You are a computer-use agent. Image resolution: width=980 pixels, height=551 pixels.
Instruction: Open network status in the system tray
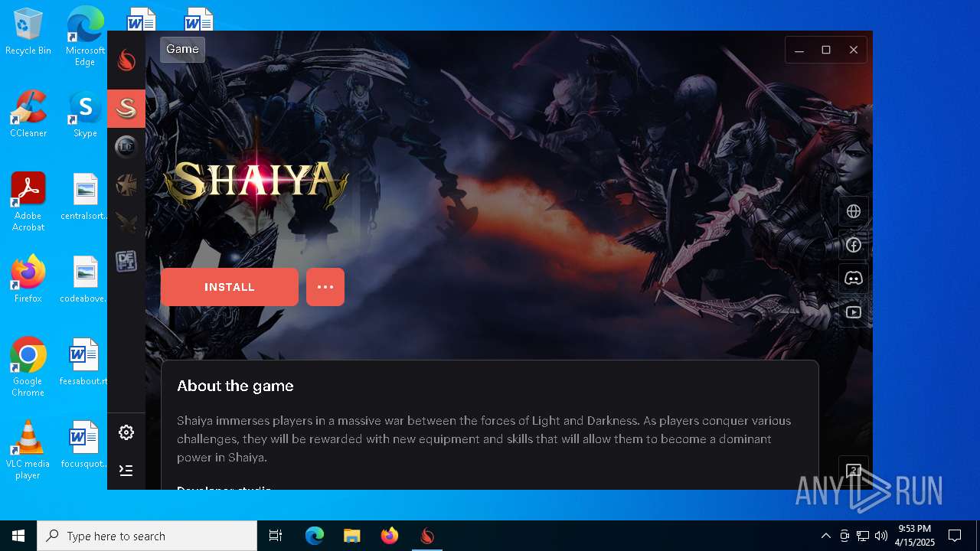click(863, 536)
